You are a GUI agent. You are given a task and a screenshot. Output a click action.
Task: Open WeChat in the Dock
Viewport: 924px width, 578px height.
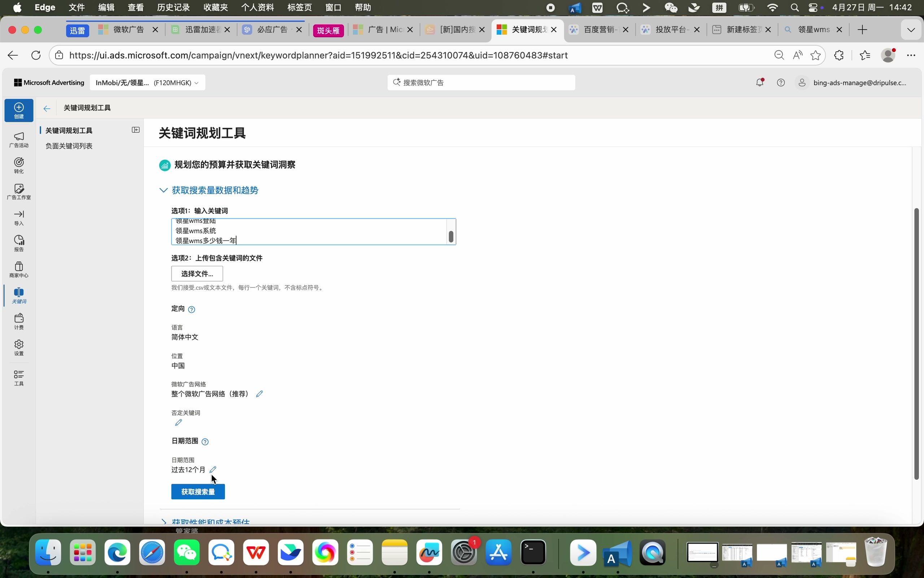187,553
